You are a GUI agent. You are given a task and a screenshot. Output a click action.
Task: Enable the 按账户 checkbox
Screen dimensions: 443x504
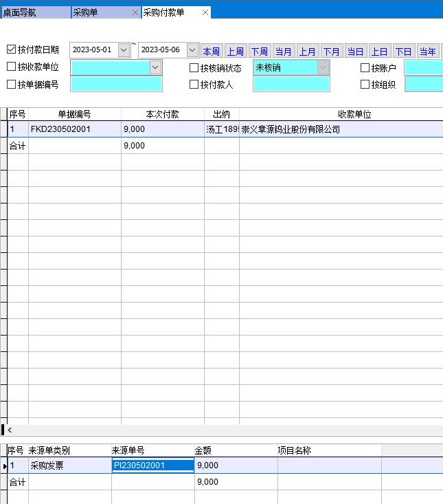(x=365, y=68)
